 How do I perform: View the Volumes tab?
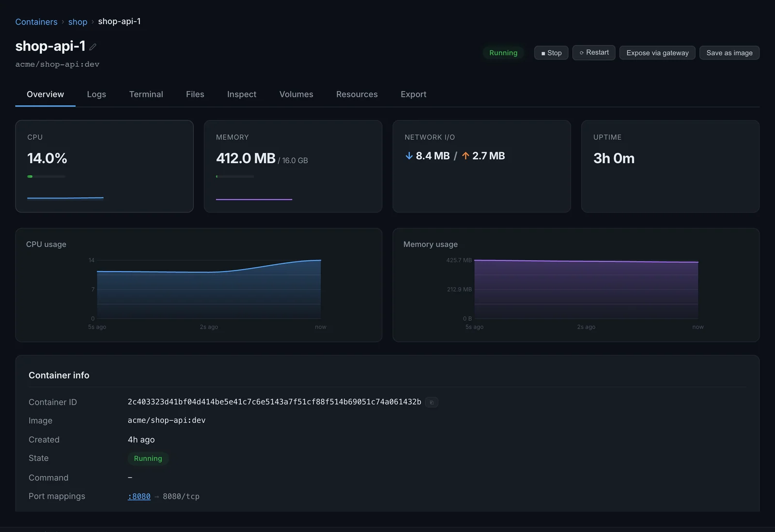click(296, 94)
